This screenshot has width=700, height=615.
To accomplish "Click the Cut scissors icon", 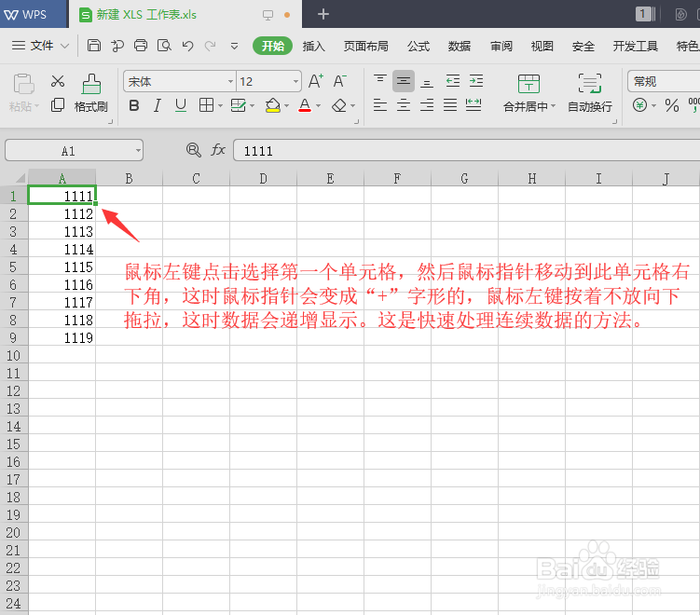I will click(58, 81).
